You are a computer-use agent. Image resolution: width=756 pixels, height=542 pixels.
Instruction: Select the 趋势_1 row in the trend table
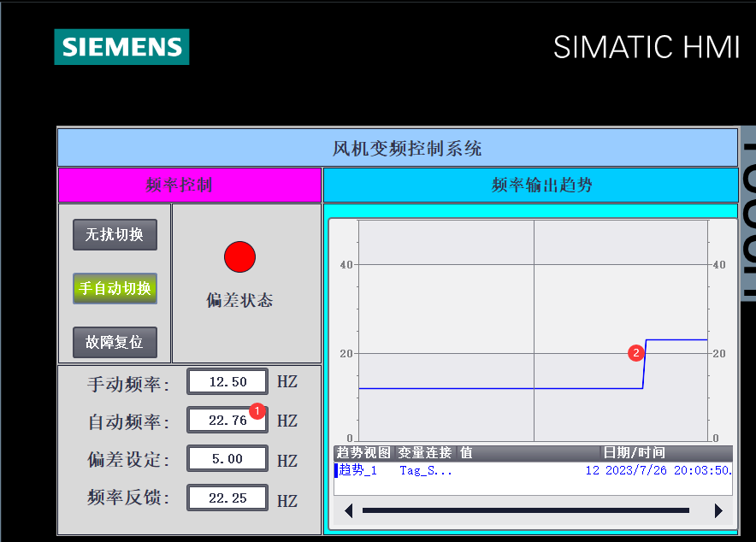tap(534, 470)
